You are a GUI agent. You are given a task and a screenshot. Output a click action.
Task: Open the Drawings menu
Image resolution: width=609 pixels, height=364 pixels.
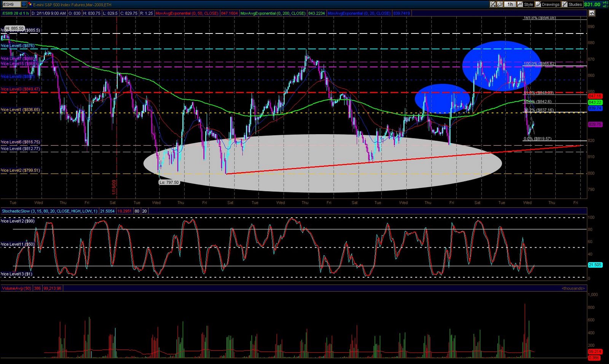(548, 4)
